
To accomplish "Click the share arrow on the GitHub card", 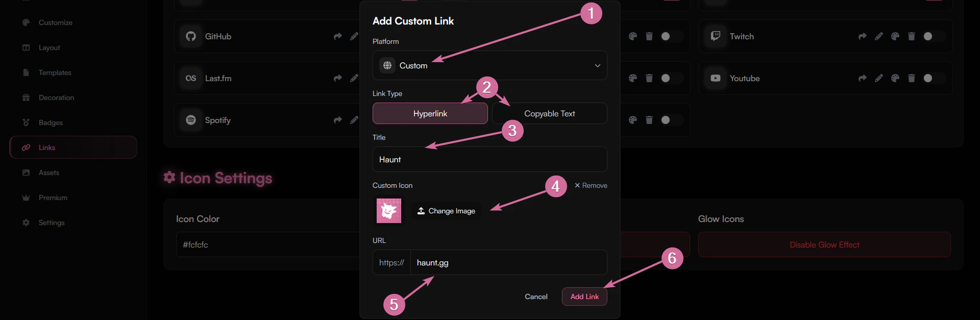I will pos(337,36).
